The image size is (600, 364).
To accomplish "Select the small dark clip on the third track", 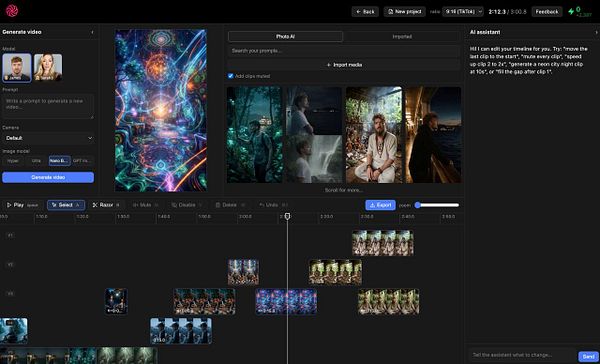I will click(116, 301).
